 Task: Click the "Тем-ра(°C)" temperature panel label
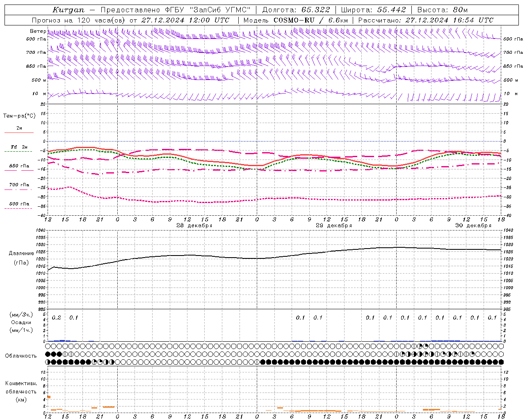point(19,116)
